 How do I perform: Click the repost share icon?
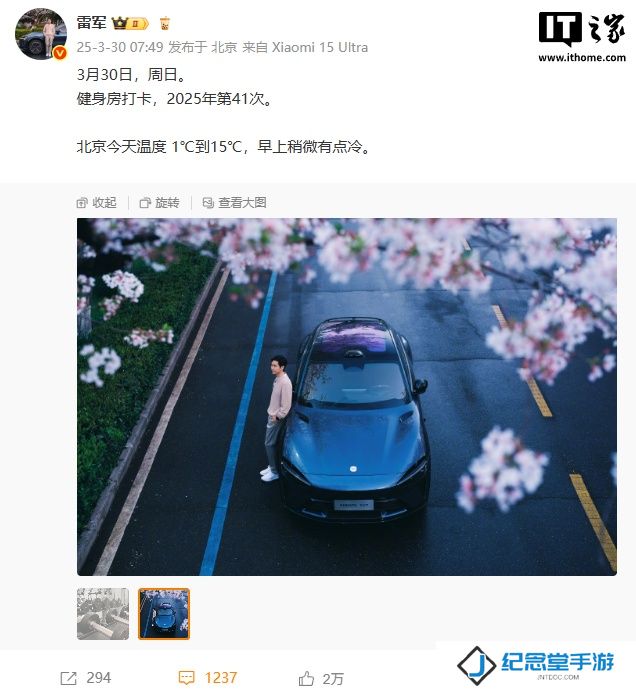coord(69,678)
